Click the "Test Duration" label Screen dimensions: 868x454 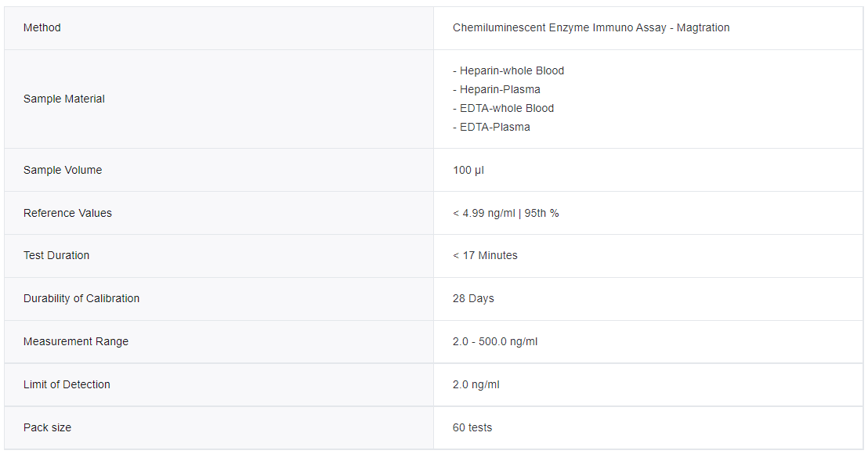56,256
